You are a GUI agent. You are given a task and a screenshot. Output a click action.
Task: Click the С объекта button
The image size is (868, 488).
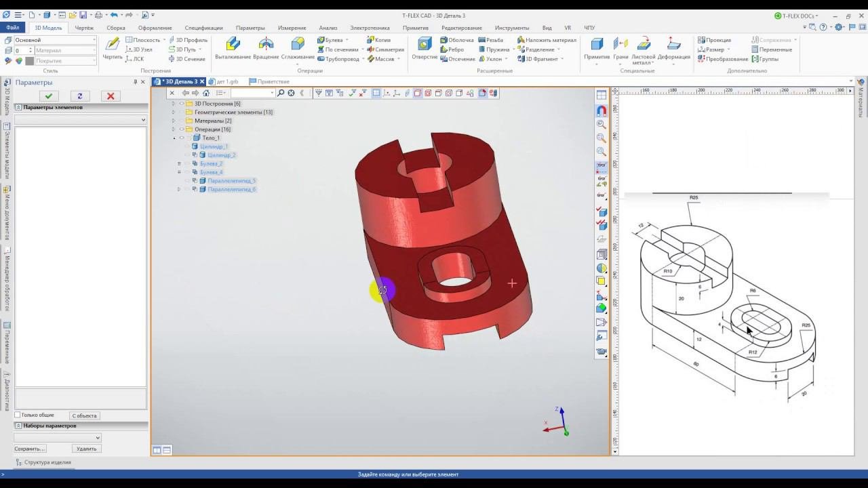pos(84,415)
